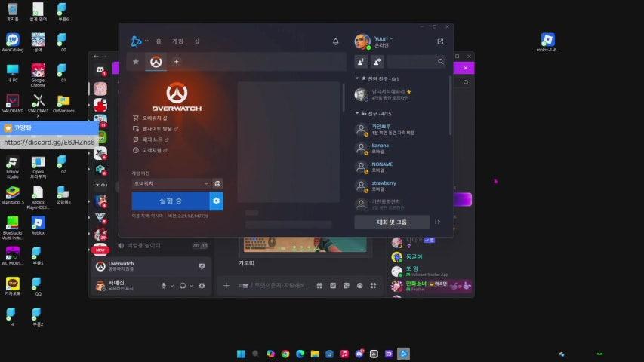This screenshot has height=362, width=644.
Task: Open Discord server with NEW badge
Action: (x=100, y=250)
